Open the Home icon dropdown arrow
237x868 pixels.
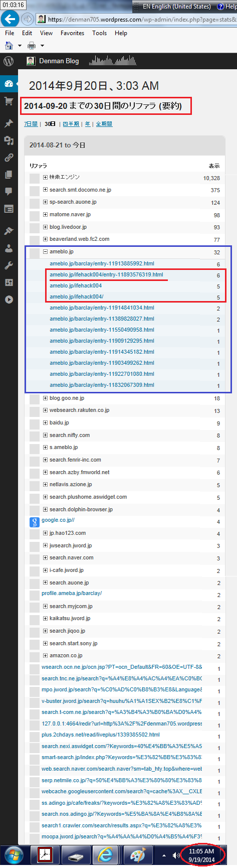coord(20,46)
